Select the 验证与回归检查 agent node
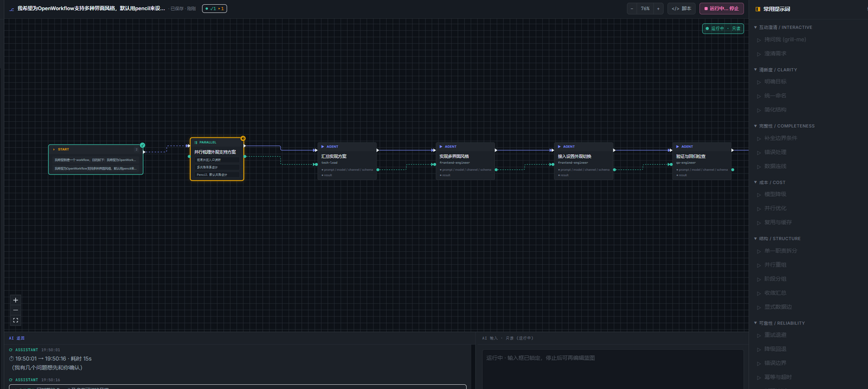Image resolution: width=868 pixels, height=389 pixels. coord(702,161)
